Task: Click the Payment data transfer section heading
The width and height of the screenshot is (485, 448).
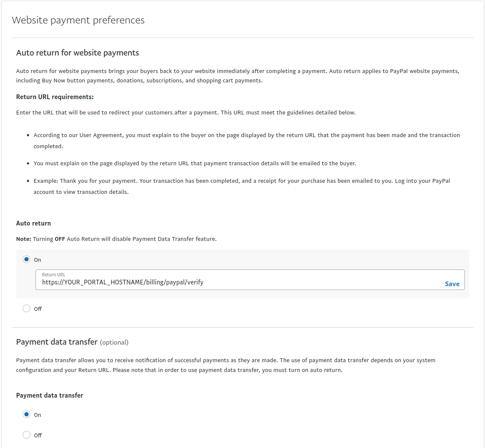Action: point(57,342)
